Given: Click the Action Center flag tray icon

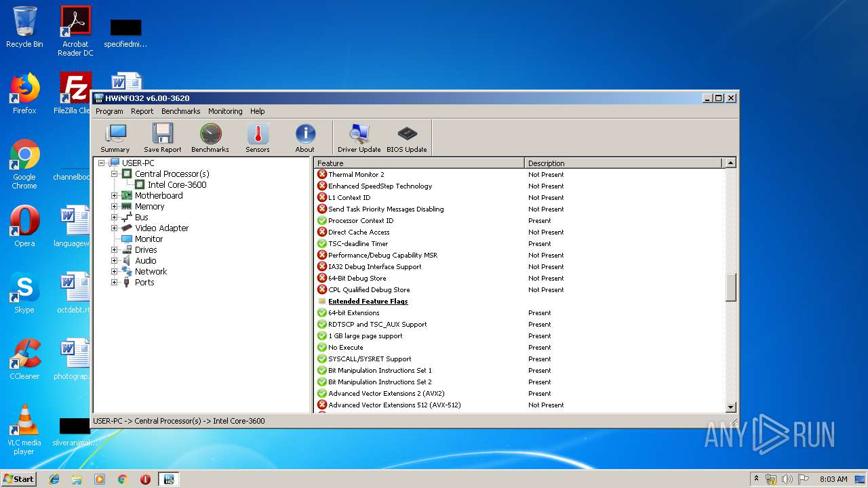Looking at the screenshot, I should tap(803, 479).
